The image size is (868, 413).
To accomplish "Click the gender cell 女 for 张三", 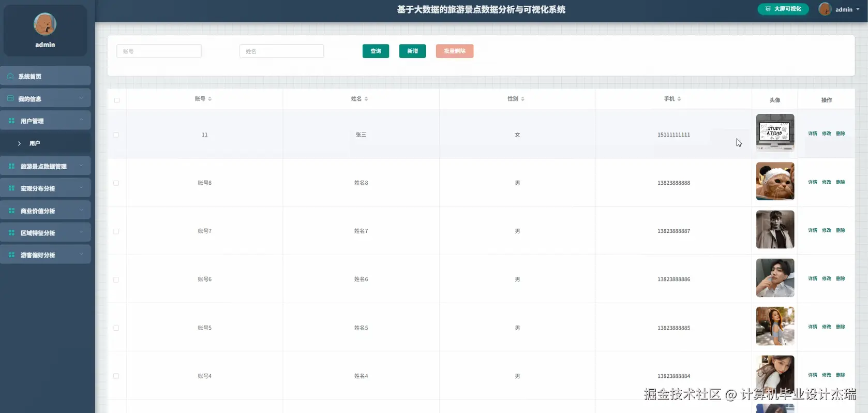I will [x=517, y=135].
